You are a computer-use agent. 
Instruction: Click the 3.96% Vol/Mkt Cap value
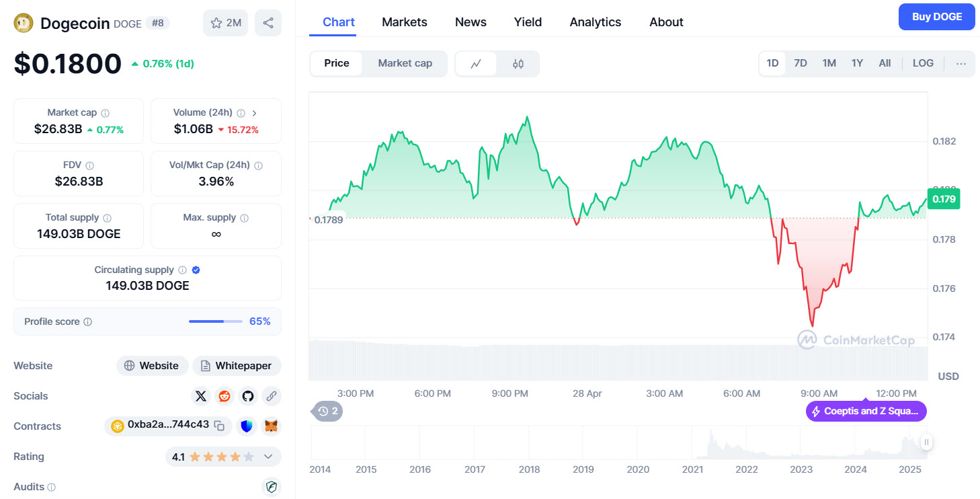216,182
